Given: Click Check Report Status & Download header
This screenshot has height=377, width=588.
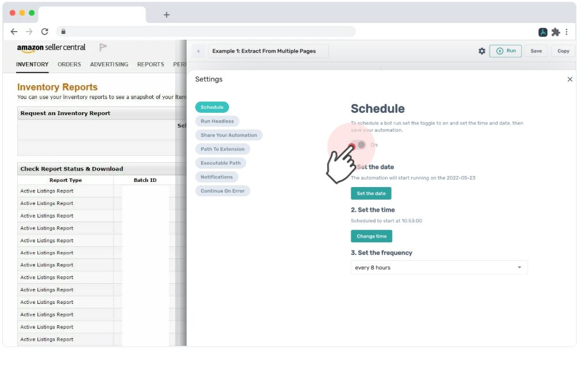Looking at the screenshot, I should coord(71,169).
